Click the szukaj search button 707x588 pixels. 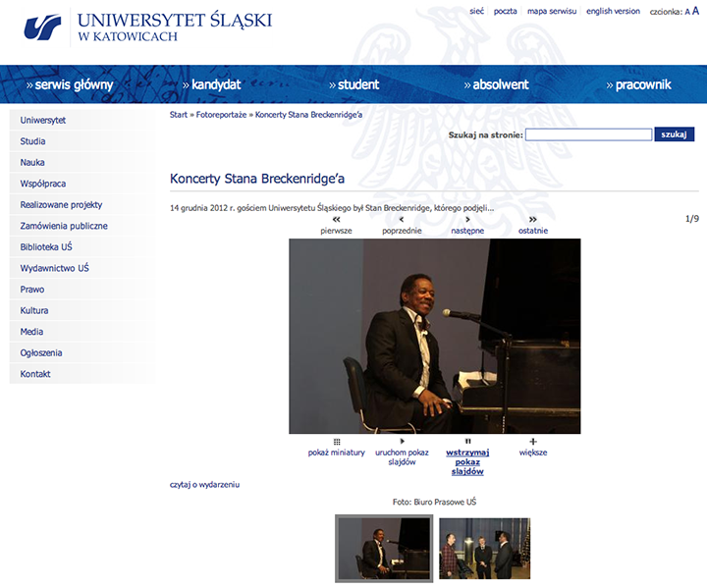[x=674, y=134]
